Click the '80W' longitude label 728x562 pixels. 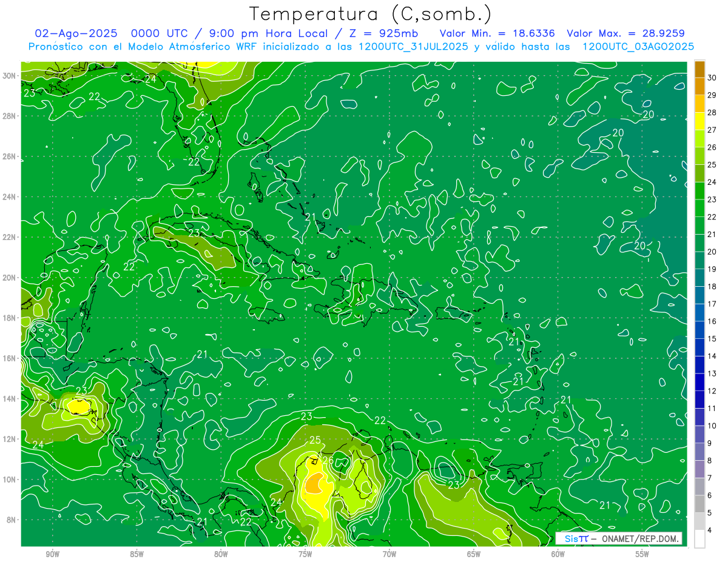[x=221, y=554]
